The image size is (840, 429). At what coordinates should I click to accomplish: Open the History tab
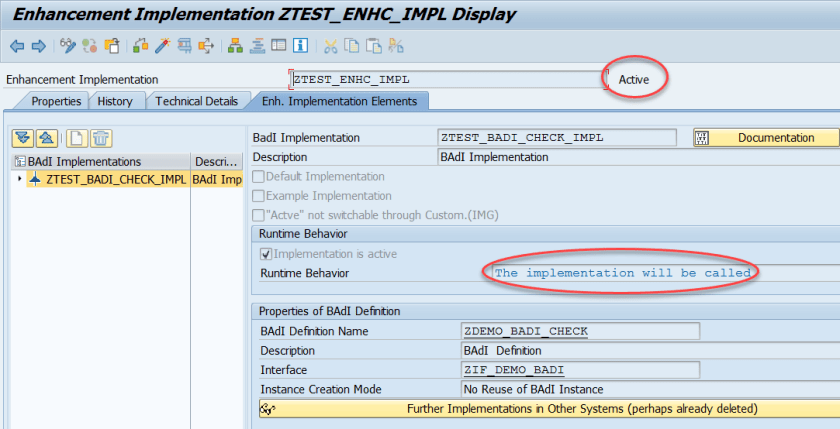(x=115, y=101)
